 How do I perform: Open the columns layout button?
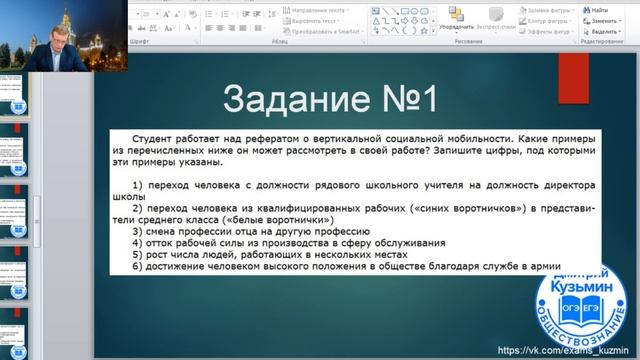pos(258,28)
